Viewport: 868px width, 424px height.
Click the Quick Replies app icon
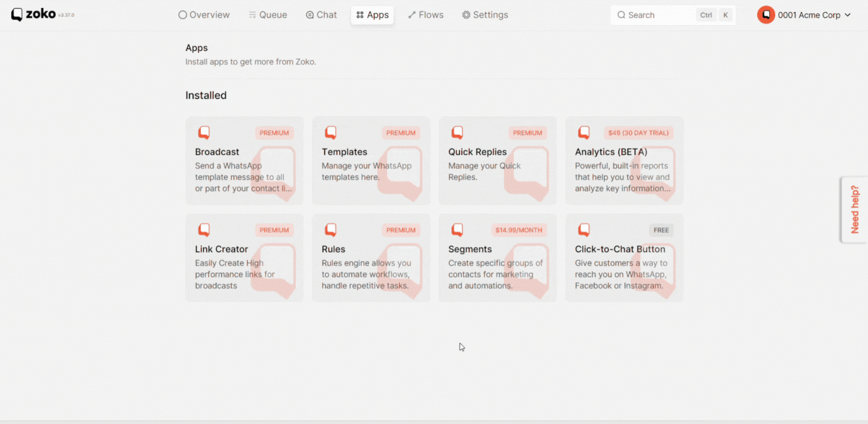pos(457,133)
